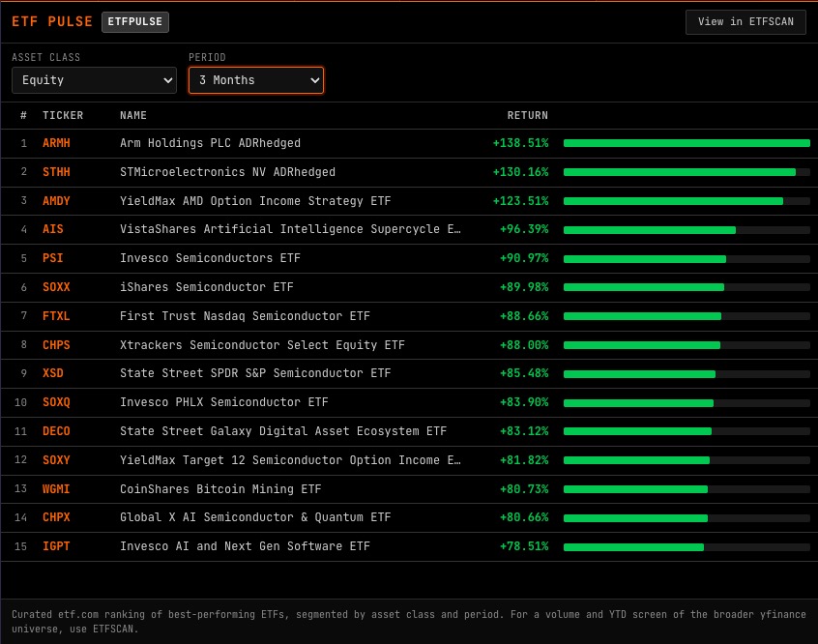Click the +130.16% return value
This screenshot has height=644, width=818.
(x=520, y=172)
